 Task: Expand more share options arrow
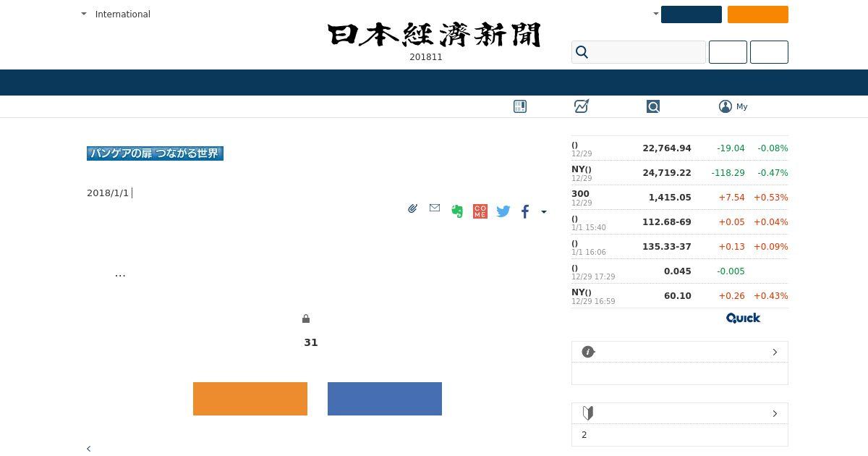[x=544, y=212]
